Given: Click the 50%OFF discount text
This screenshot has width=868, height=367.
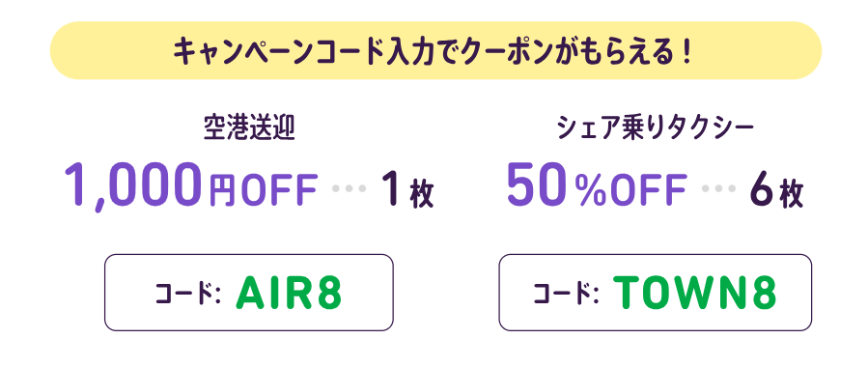Looking at the screenshot, I should 596,185.
